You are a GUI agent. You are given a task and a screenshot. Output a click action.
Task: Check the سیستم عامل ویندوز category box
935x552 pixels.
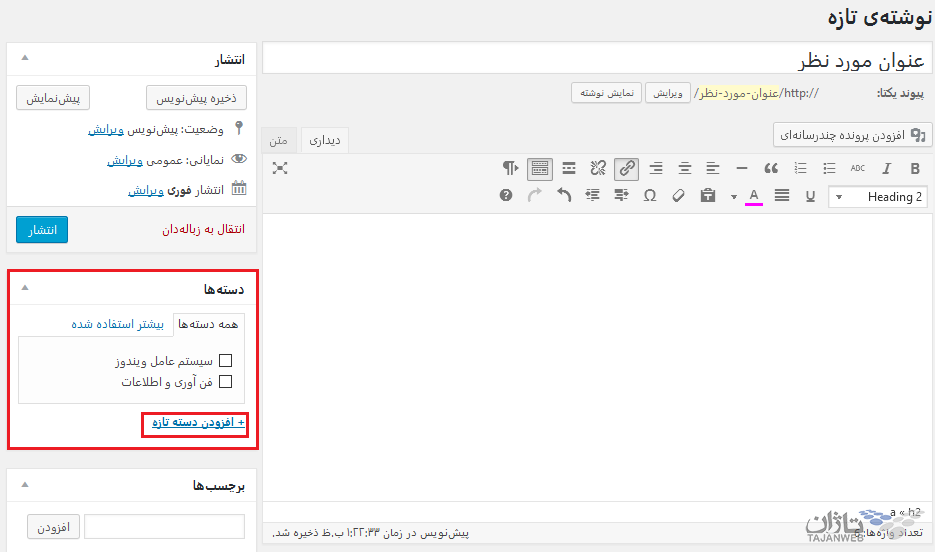point(225,361)
